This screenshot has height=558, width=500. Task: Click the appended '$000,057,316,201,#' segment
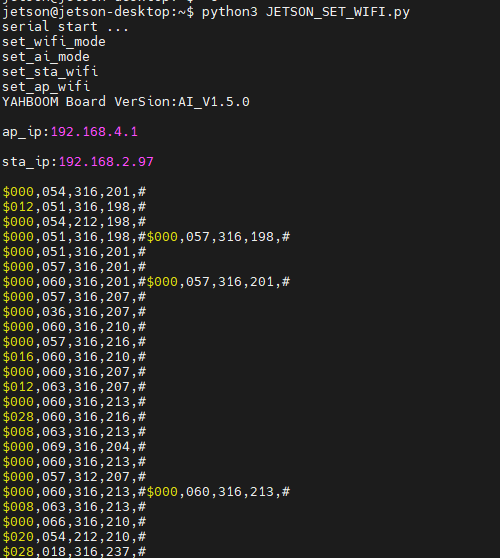click(218, 282)
